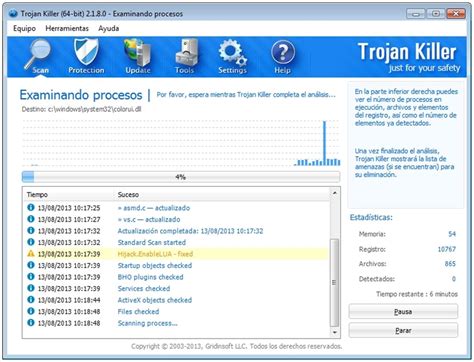Viewport: 474px width, 362px height.
Task: Click timestamp 13/08/2013 10:17:25
Action: [69, 208]
